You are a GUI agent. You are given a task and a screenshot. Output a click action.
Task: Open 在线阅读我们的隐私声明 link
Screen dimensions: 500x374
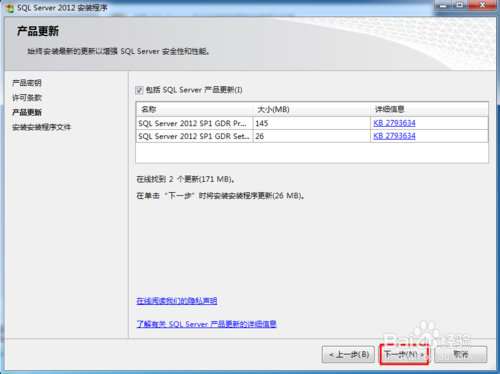177,301
